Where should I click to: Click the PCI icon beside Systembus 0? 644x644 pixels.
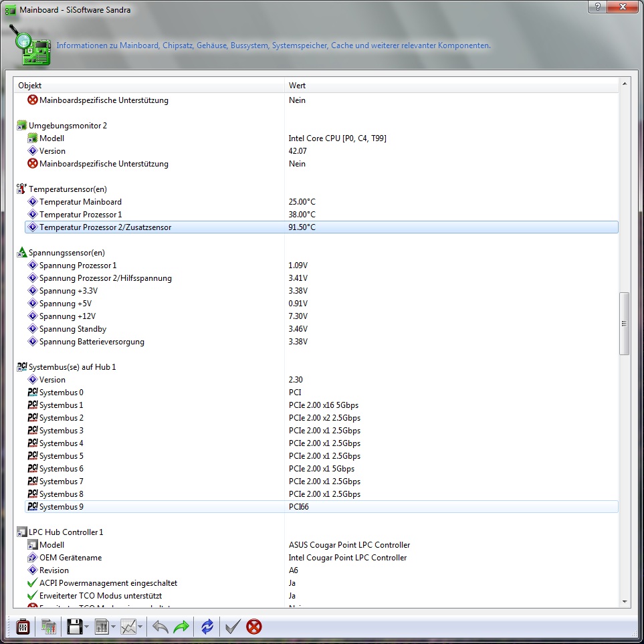pyautogui.click(x=33, y=393)
